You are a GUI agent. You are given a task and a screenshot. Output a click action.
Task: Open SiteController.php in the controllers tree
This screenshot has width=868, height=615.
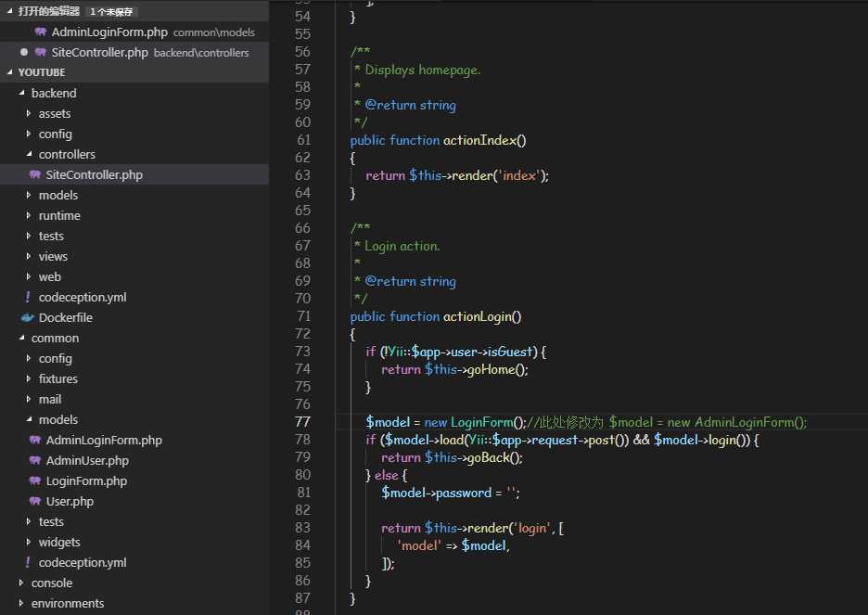tap(134, 175)
